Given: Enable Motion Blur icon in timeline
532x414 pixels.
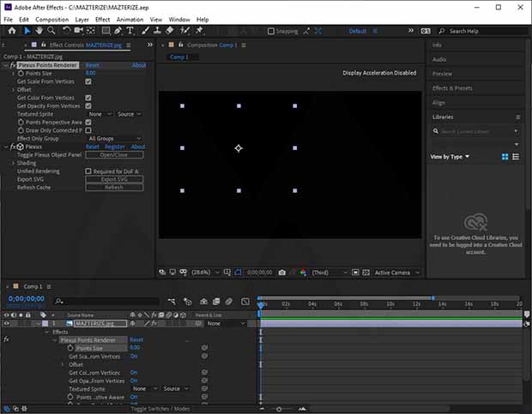Looking at the screenshot, I should coord(229,301).
